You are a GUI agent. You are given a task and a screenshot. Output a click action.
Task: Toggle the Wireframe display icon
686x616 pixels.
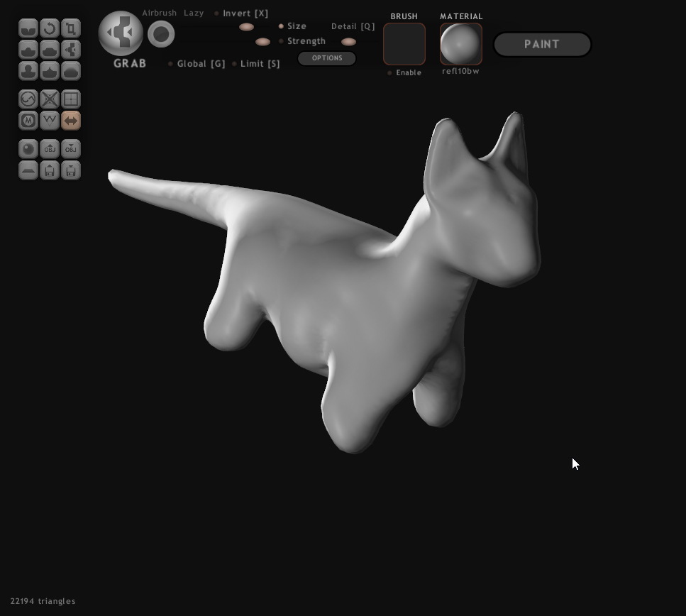point(71,99)
